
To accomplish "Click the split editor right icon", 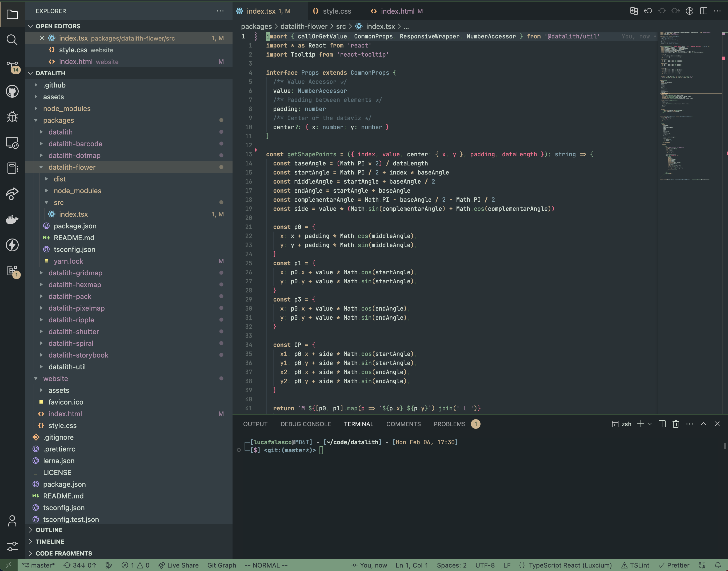I will tap(703, 11).
